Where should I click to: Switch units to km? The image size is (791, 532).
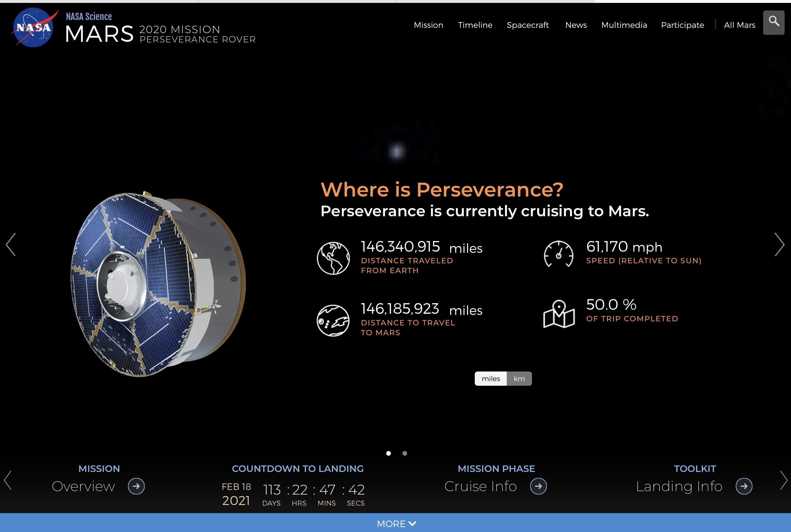pos(519,379)
